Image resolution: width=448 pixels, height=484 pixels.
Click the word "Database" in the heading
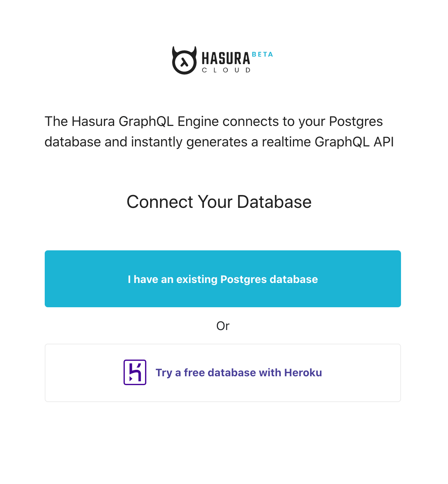[274, 202]
